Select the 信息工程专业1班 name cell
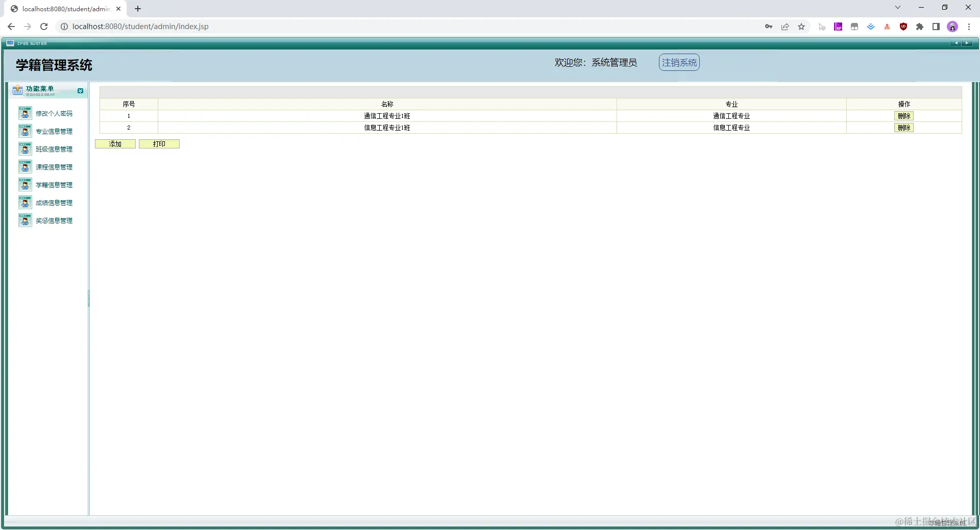980x530 pixels. coord(387,128)
